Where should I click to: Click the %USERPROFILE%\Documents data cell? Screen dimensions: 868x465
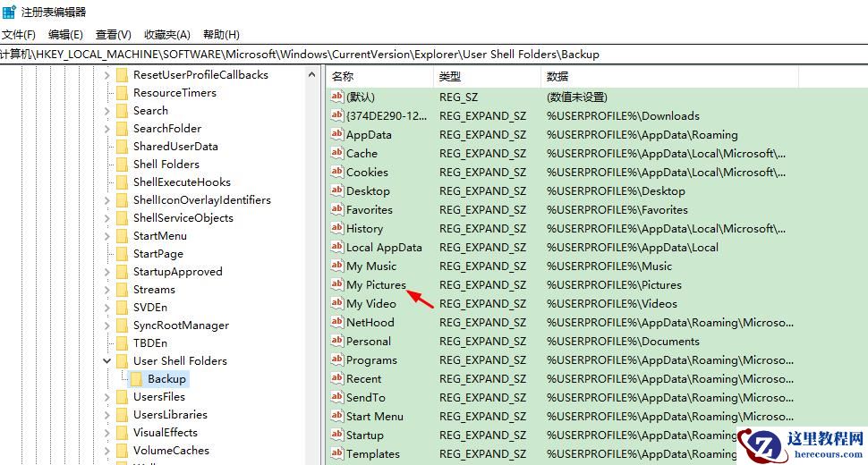pos(623,342)
